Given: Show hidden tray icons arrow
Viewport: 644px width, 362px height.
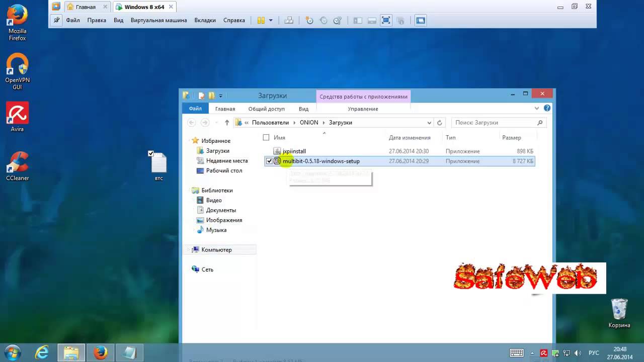Looking at the screenshot, I should (x=533, y=353).
